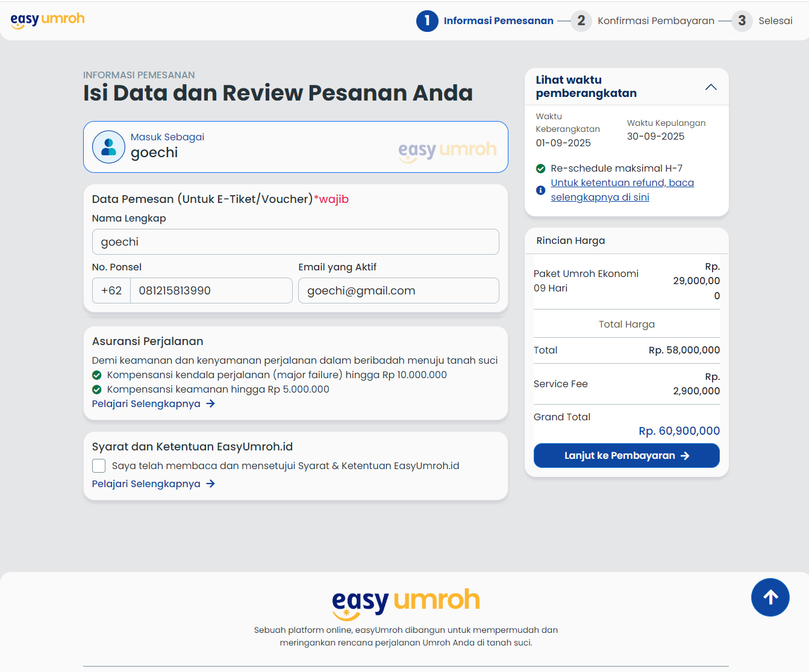809x672 pixels.
Task: Click the info icon beside refund terms
Action: coord(540,190)
